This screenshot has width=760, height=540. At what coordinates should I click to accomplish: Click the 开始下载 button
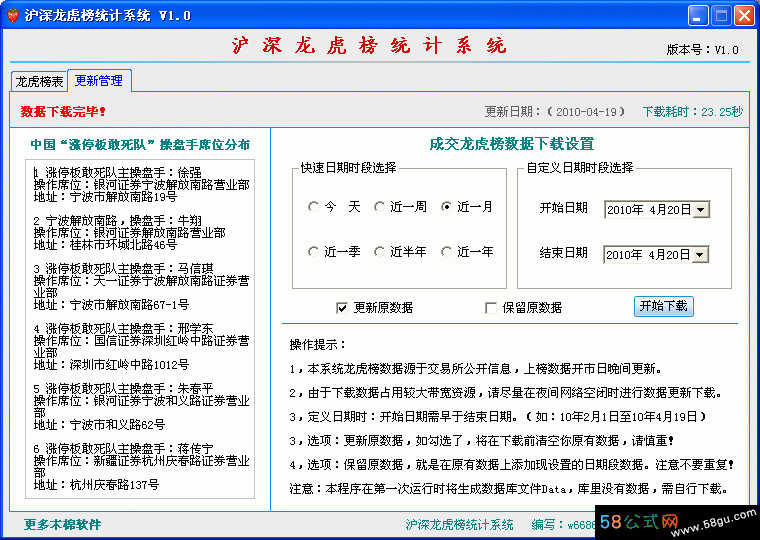click(664, 306)
